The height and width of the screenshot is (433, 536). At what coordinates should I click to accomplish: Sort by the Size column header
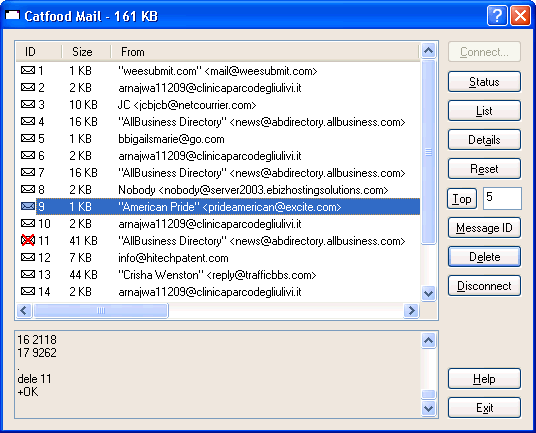pyautogui.click(x=86, y=52)
